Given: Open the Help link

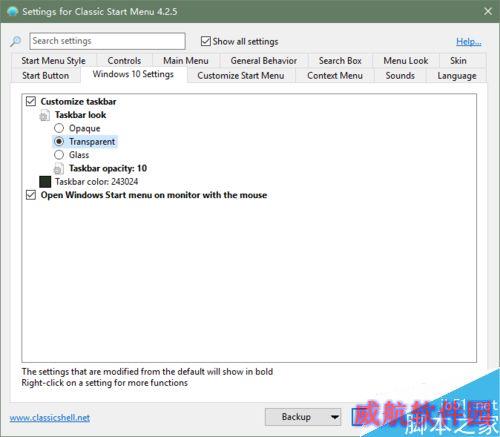Looking at the screenshot, I should point(469,42).
